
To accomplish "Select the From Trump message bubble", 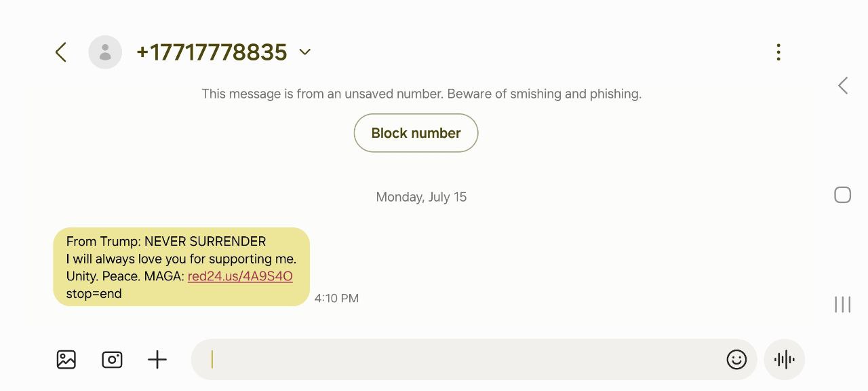I will tap(181, 267).
